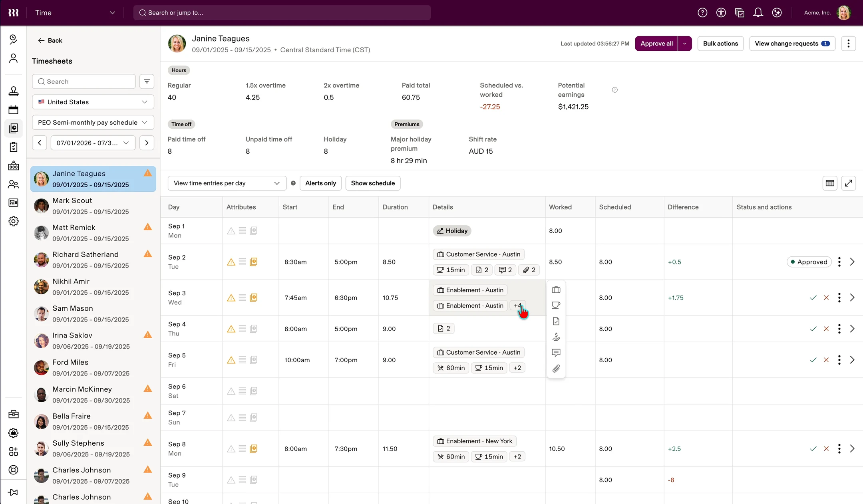Open the settings gear in left sidebar
The image size is (863, 504).
point(14,221)
